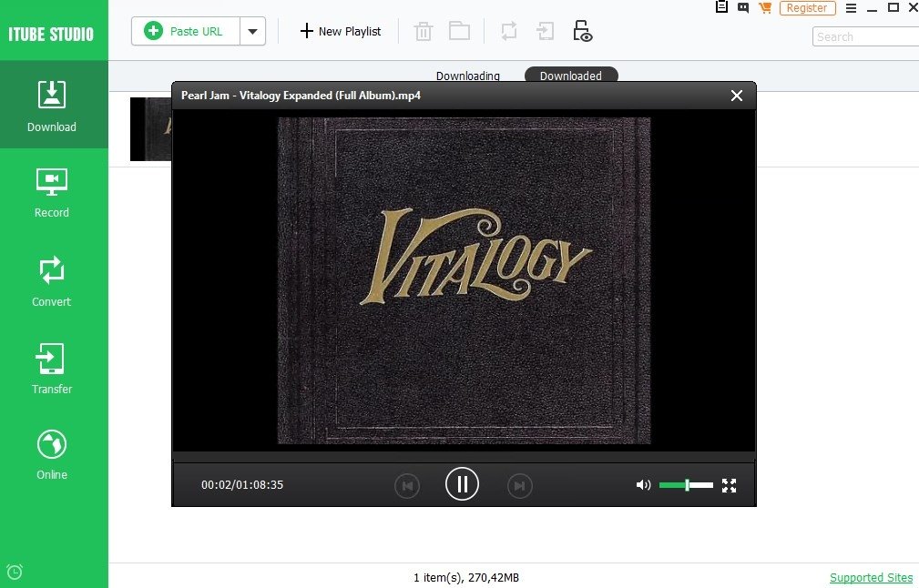Mute the player volume speaker icon
919x588 pixels.
pyautogui.click(x=643, y=485)
